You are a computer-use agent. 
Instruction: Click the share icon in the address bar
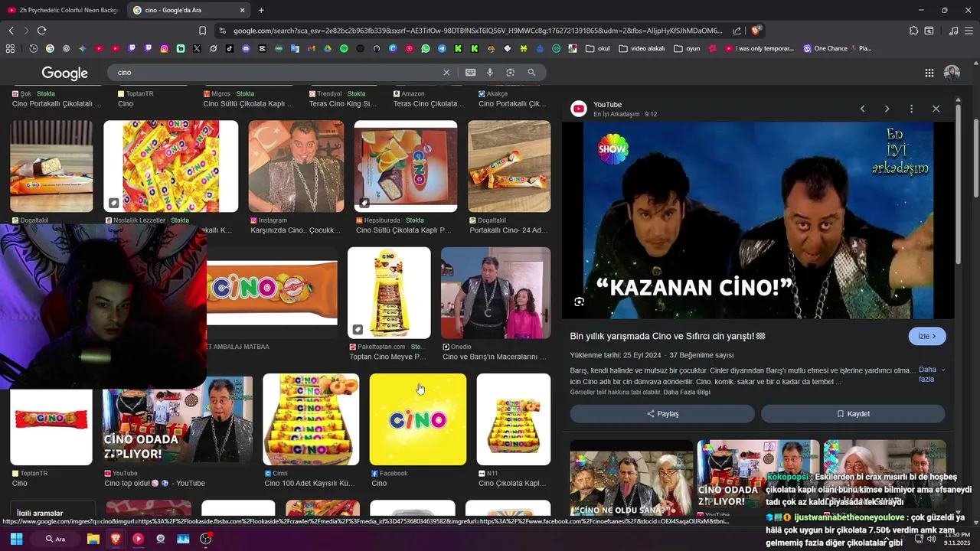click(x=737, y=31)
